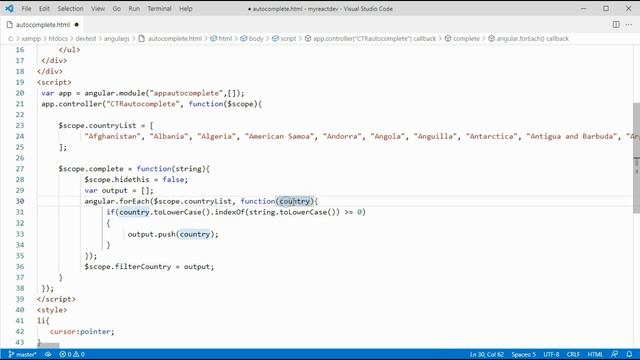Open the script breadcrumb element
The image size is (640, 360).
click(x=284, y=38)
